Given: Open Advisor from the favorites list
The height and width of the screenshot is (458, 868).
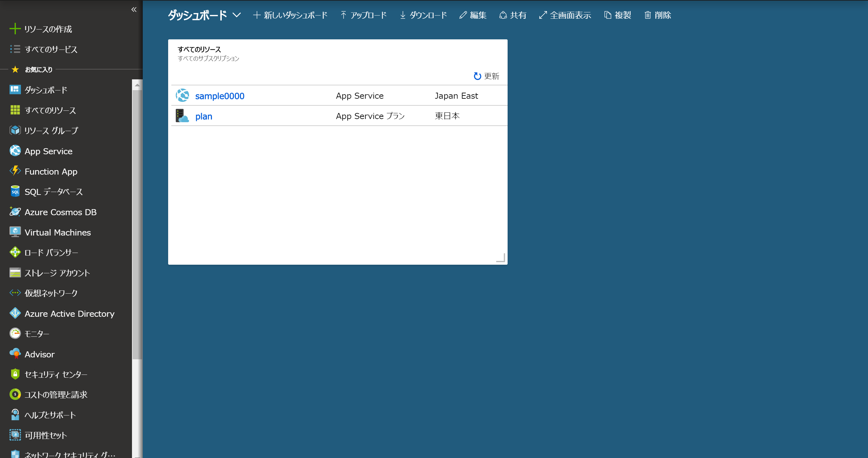Looking at the screenshot, I should [39, 354].
